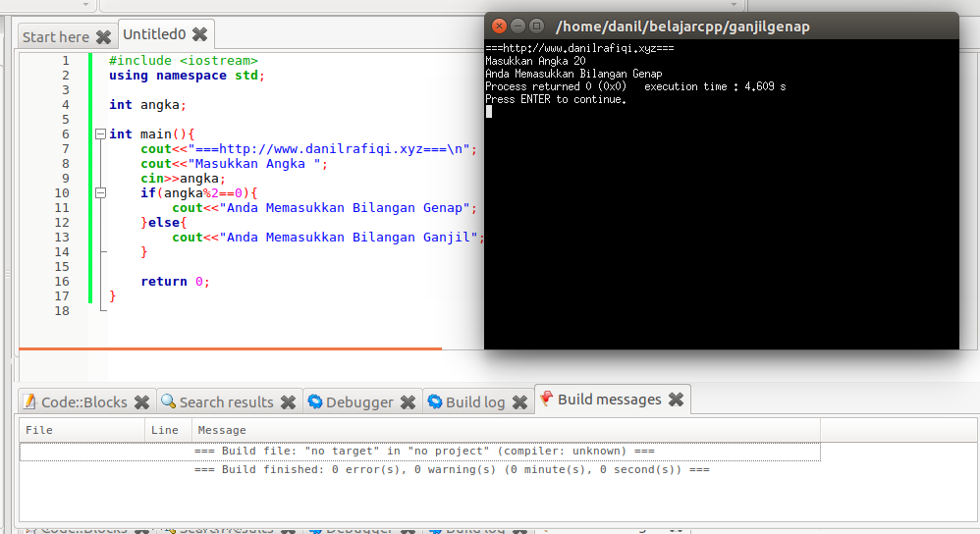Click the Build log gear icon
Image resolution: width=980 pixels, height=534 pixels.
tap(435, 401)
